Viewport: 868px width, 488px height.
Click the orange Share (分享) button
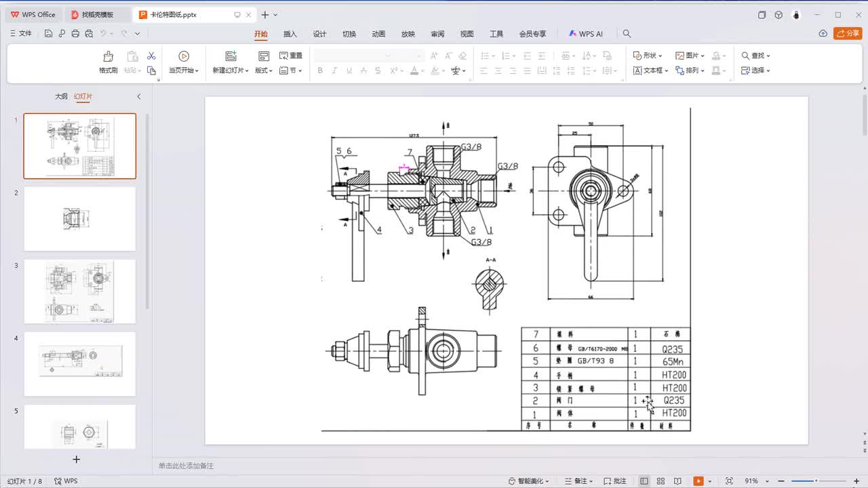[848, 34]
